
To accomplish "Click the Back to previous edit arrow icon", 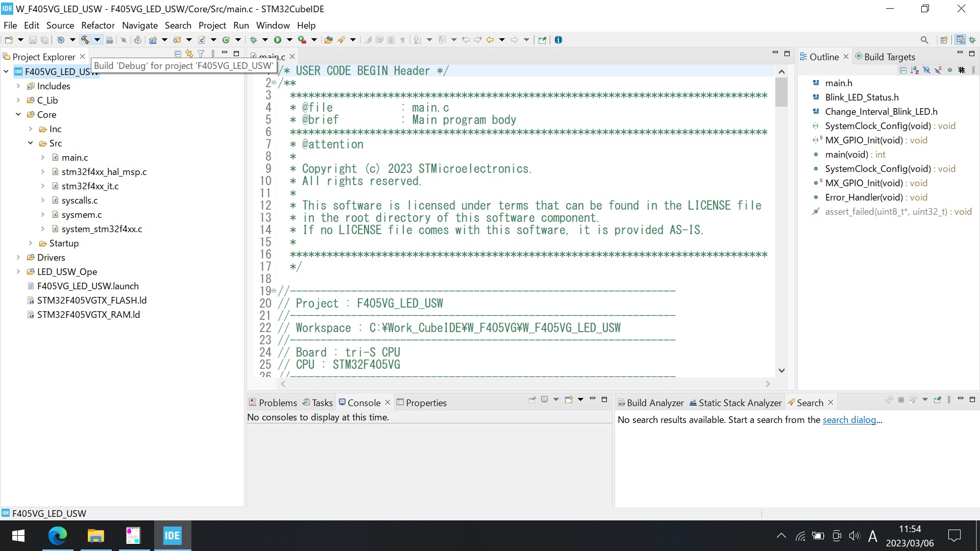I will click(x=490, y=40).
